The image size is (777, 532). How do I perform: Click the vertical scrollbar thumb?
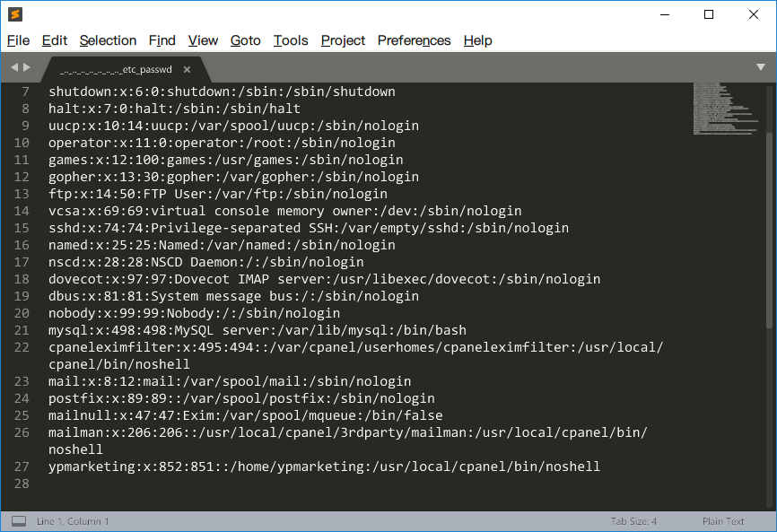(x=769, y=231)
